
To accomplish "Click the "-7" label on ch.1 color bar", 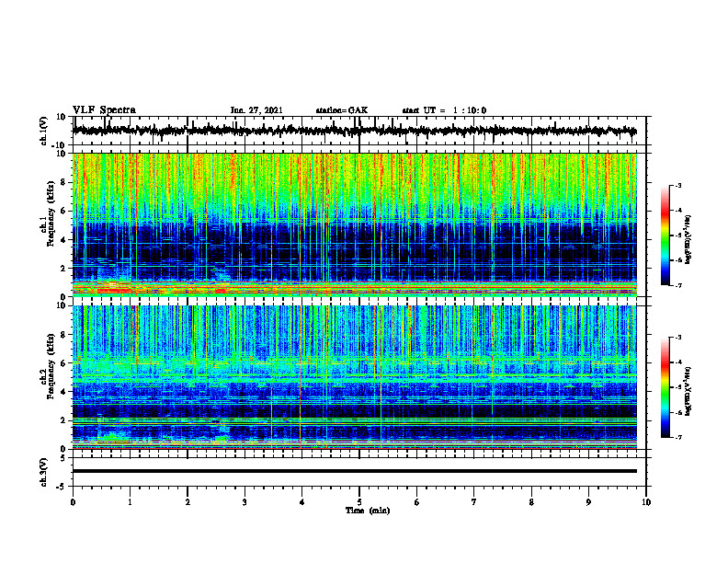I will tap(678, 285).
